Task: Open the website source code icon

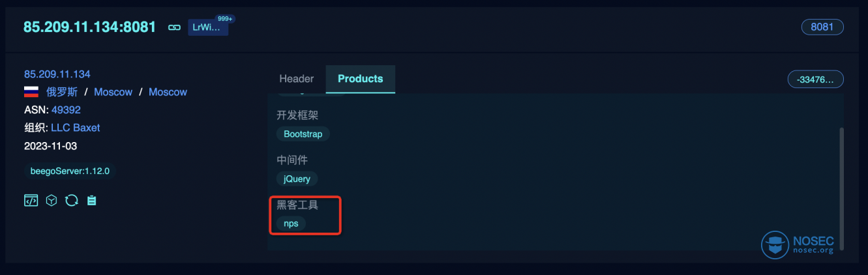Action: [31, 201]
